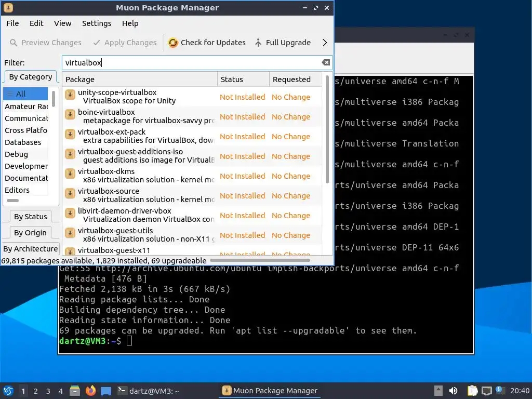Screen dimensions: 532x399
Task: Select the Communication category
Action: coord(25,118)
